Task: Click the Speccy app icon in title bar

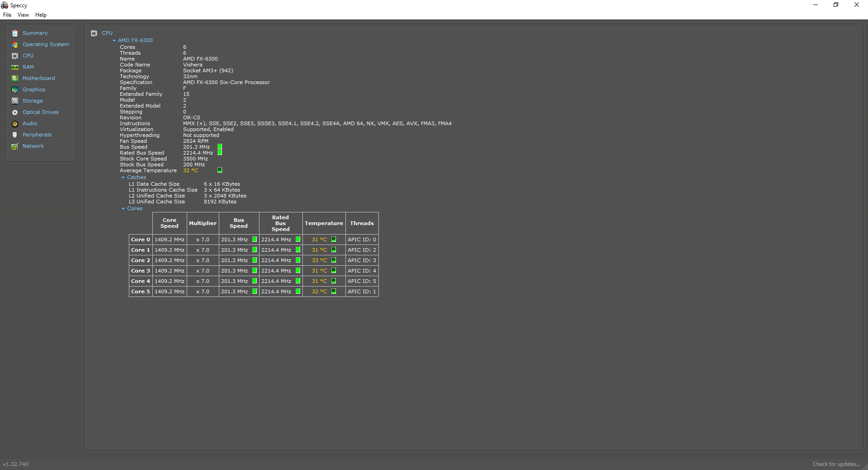Action: coord(5,5)
